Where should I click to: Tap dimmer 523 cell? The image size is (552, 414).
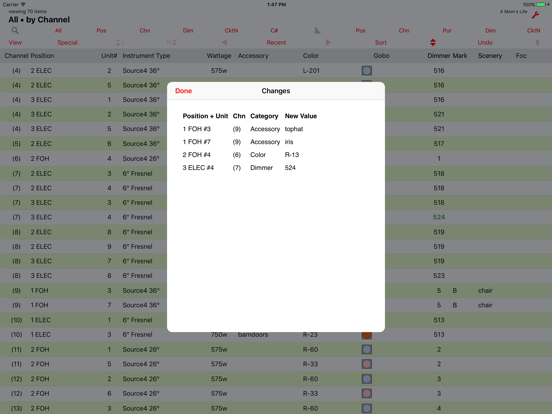(439, 276)
